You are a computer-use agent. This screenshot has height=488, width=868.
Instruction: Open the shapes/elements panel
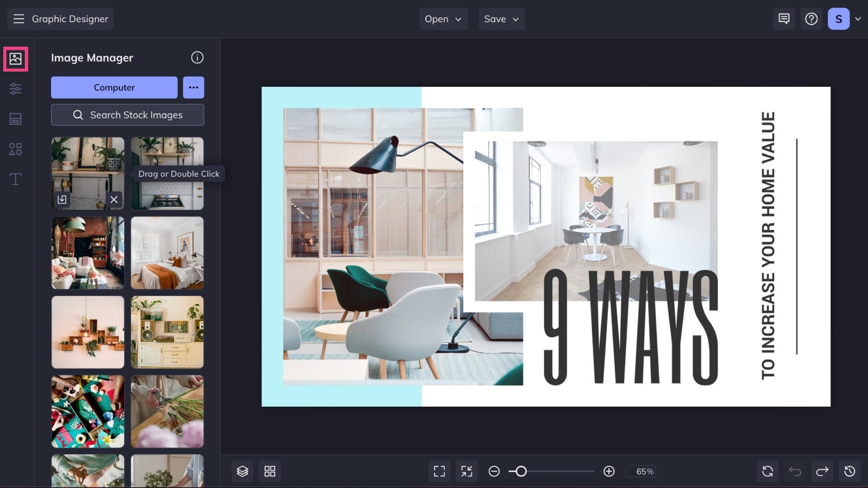coord(15,149)
